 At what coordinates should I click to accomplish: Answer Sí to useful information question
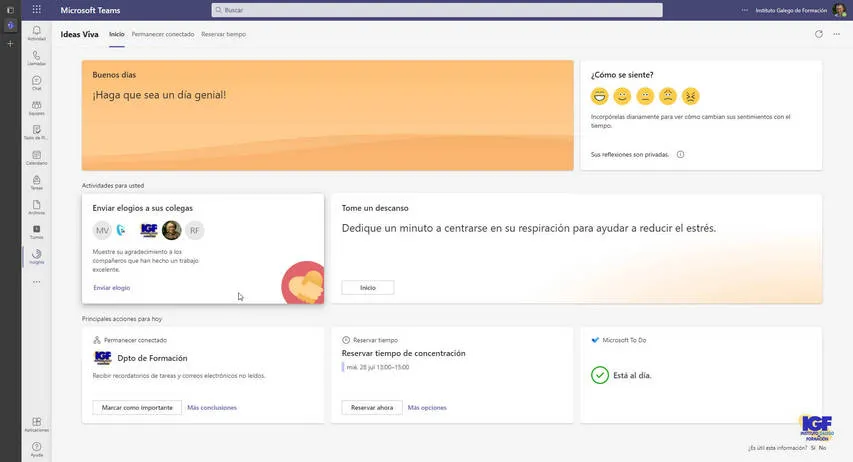coord(813,448)
